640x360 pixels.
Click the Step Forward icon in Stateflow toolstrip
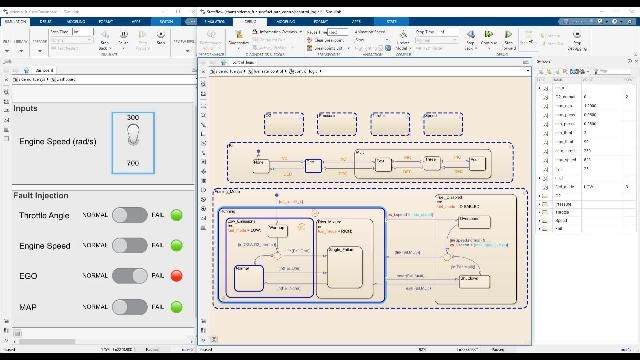click(508, 35)
